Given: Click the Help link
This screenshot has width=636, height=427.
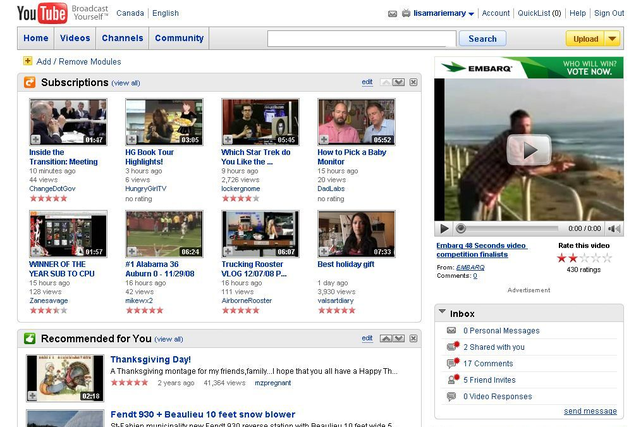Looking at the screenshot, I should [578, 13].
